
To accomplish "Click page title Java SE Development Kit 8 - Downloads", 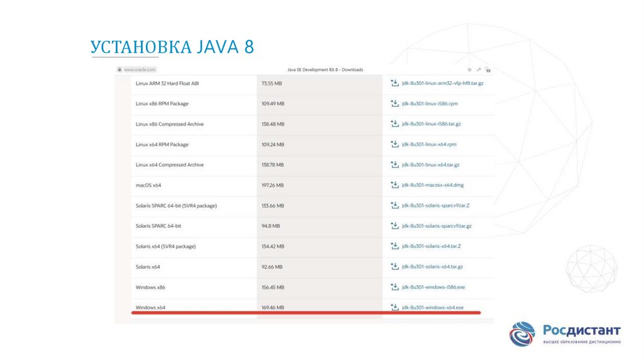I will click(x=325, y=69).
